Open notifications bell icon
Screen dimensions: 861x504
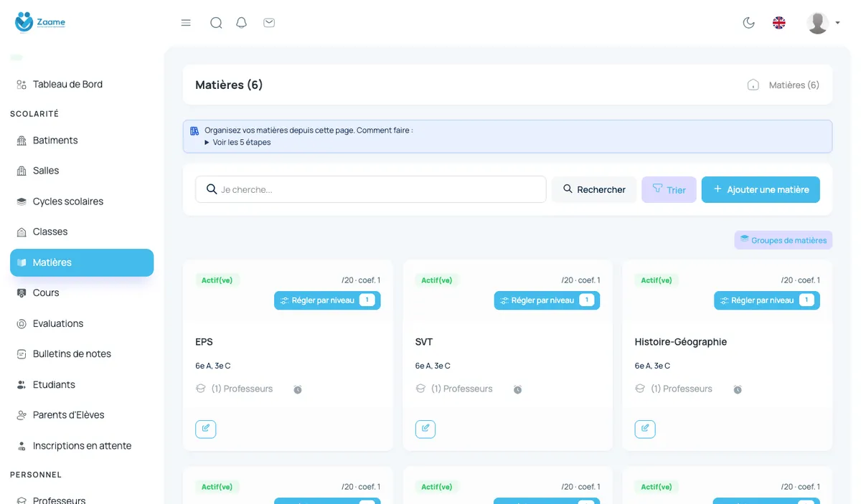coord(242,23)
